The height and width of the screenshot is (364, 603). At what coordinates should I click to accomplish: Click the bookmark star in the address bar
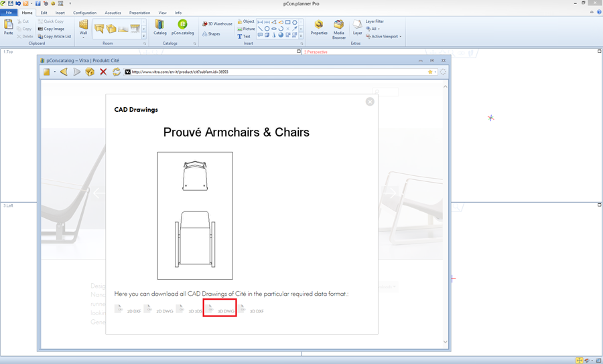[x=430, y=72]
